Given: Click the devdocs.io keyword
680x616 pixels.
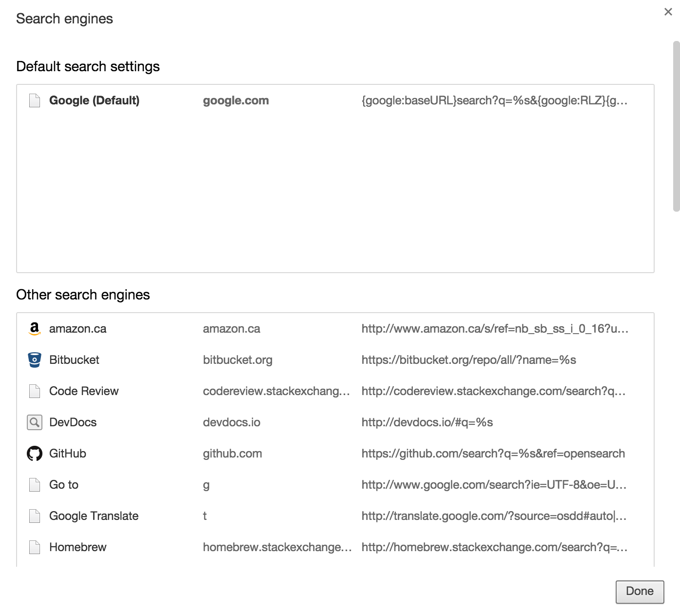Looking at the screenshot, I should [232, 422].
